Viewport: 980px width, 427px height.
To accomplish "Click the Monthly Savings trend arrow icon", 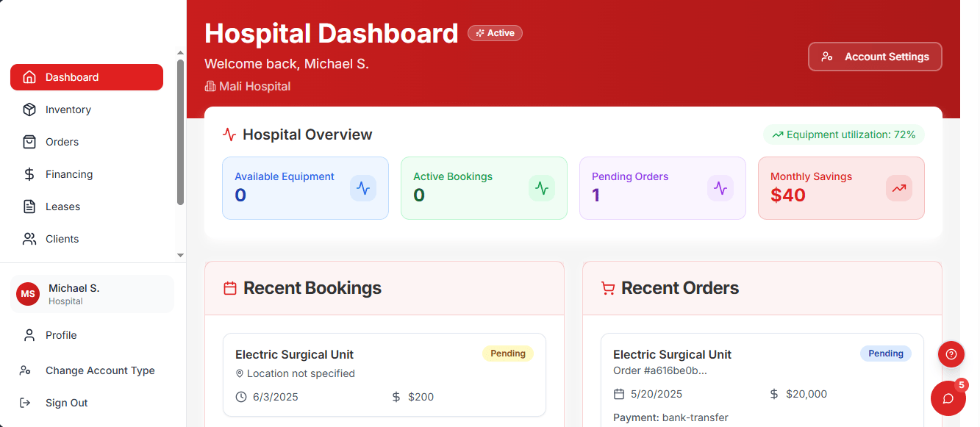I will pos(899,188).
